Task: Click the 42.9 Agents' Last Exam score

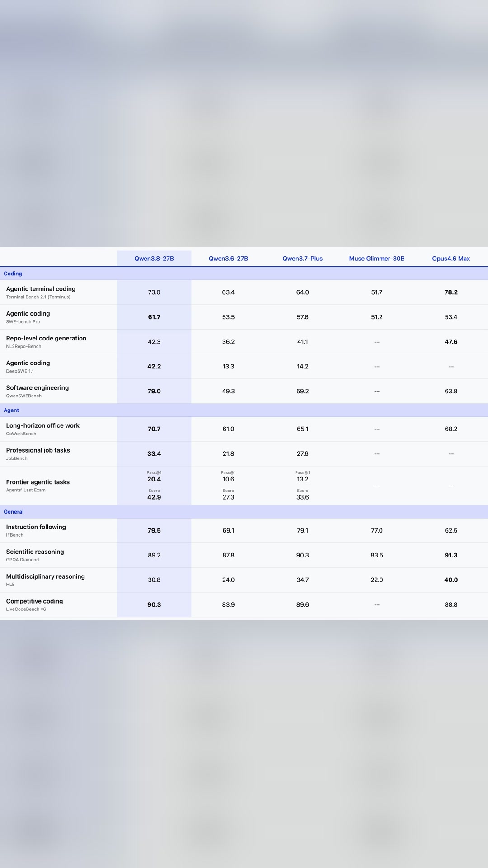Action: (154, 497)
